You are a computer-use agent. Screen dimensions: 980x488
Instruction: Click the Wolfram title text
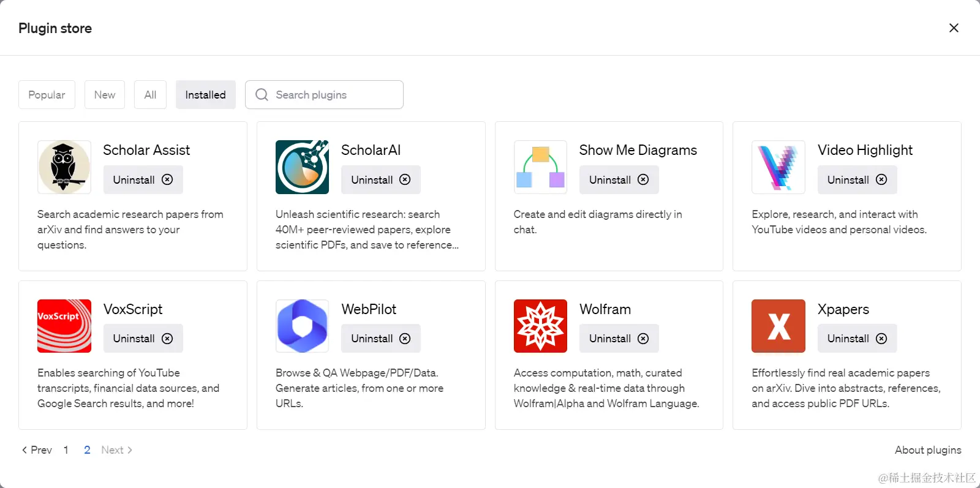tap(605, 309)
